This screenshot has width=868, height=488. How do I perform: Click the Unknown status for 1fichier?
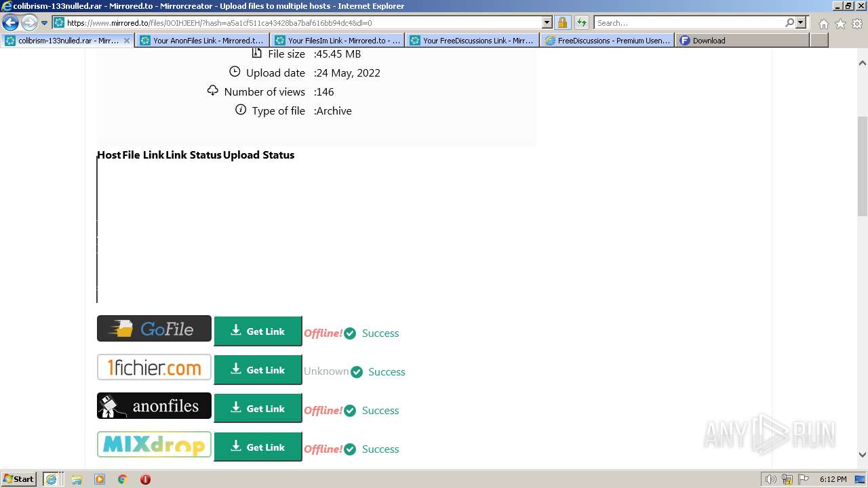point(326,371)
